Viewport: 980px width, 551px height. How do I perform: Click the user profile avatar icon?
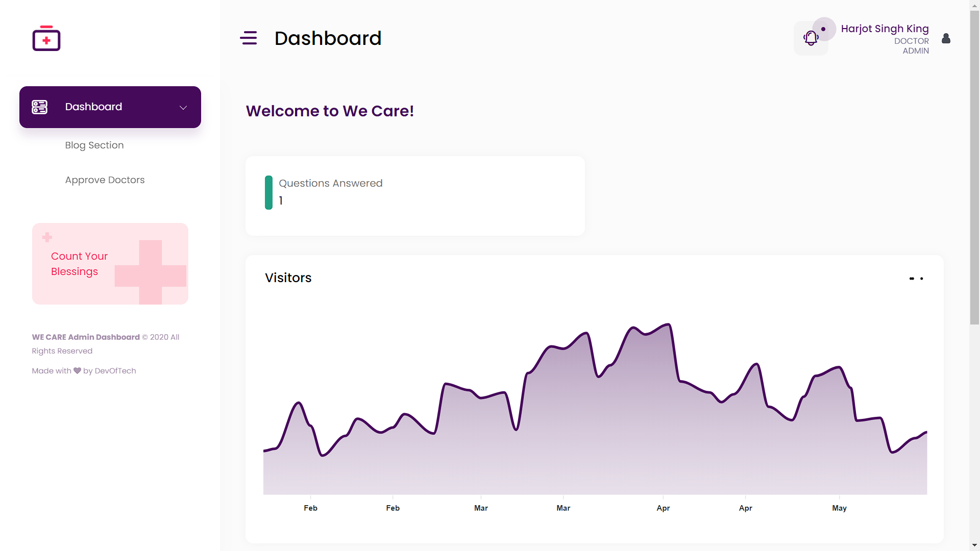click(x=946, y=39)
